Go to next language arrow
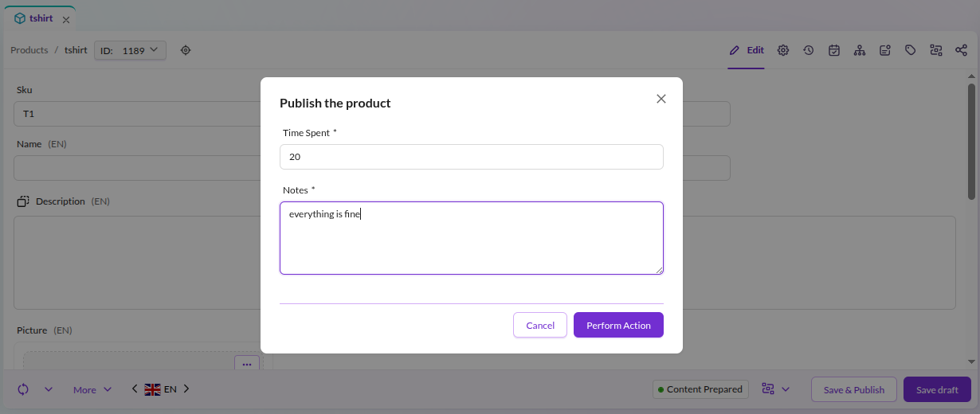 (x=186, y=389)
